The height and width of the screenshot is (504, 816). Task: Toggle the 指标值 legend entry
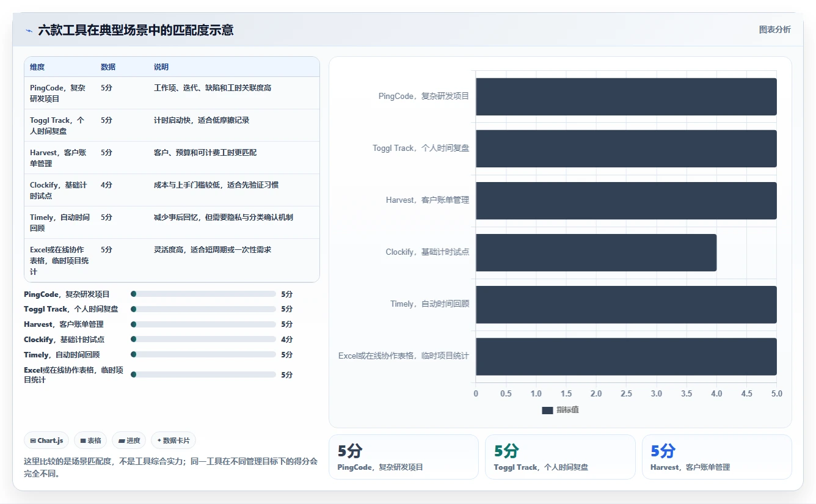(x=560, y=410)
